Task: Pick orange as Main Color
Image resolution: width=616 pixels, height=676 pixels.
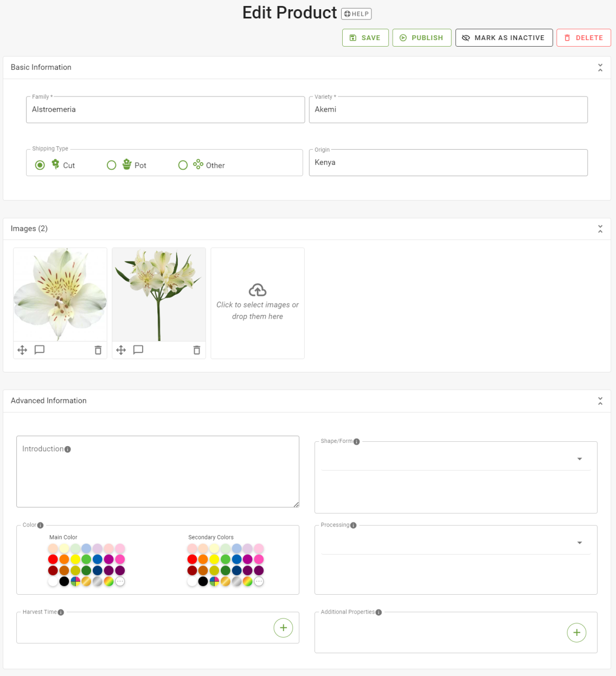Action: tap(64, 559)
